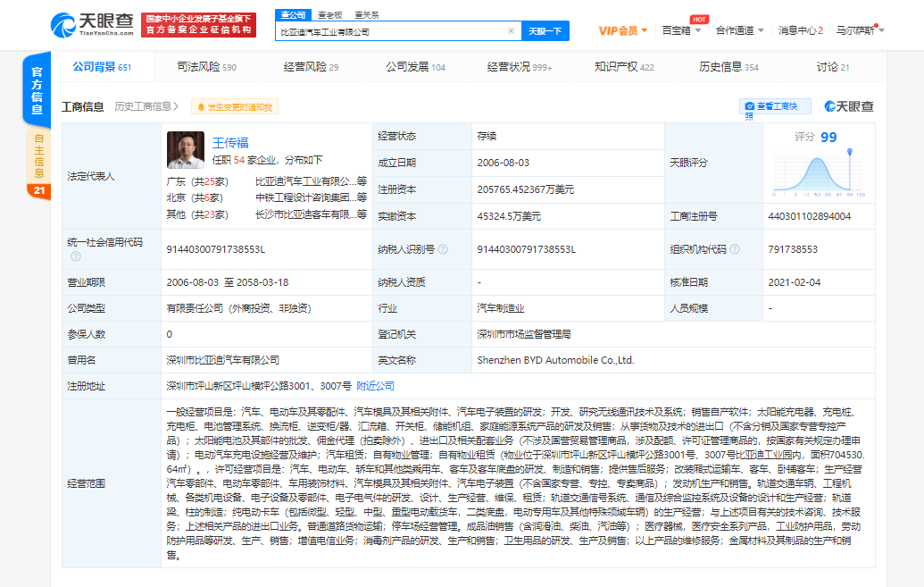Click the 天眼一下 search button
The width and height of the screenshot is (924, 587).
tap(545, 31)
